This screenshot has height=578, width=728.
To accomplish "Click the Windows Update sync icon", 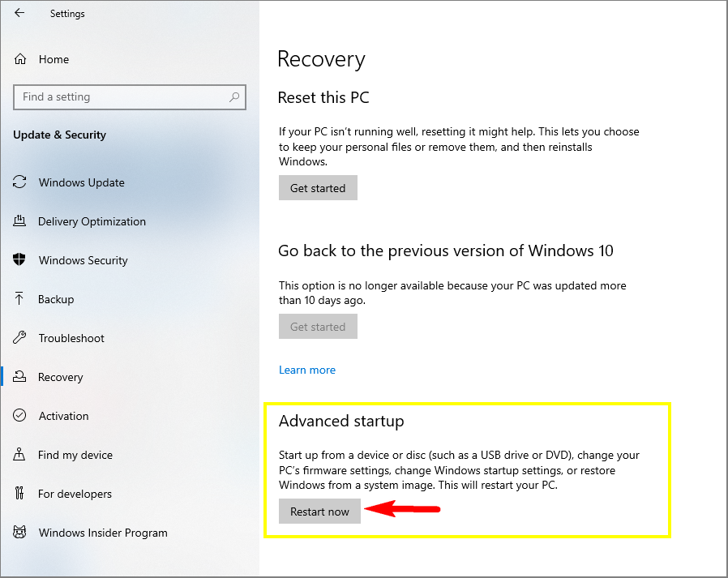I will click(x=19, y=182).
